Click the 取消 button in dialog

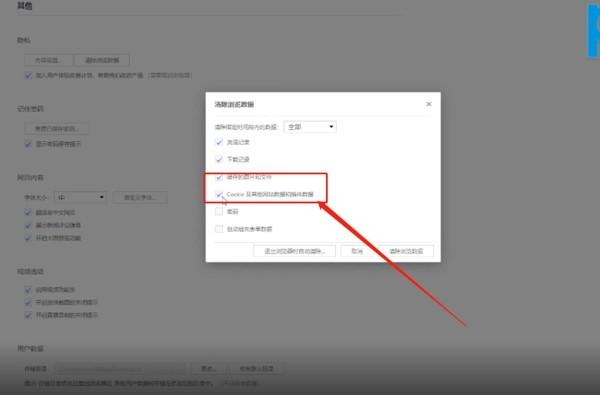357,251
